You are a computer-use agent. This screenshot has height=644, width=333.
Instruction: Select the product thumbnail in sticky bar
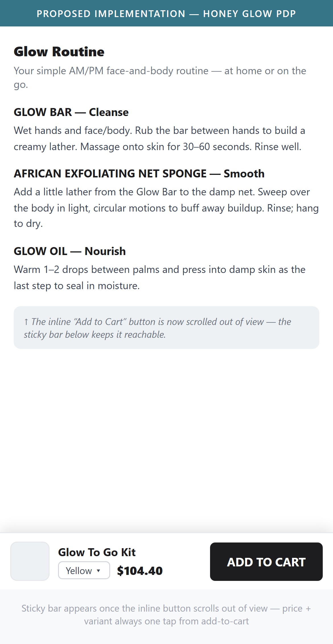(x=30, y=561)
